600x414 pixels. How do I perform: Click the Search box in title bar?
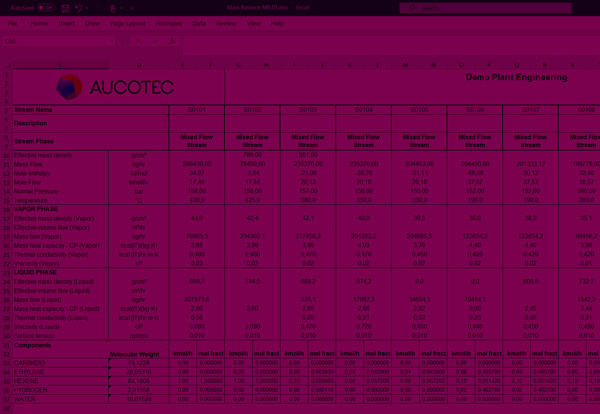point(486,8)
